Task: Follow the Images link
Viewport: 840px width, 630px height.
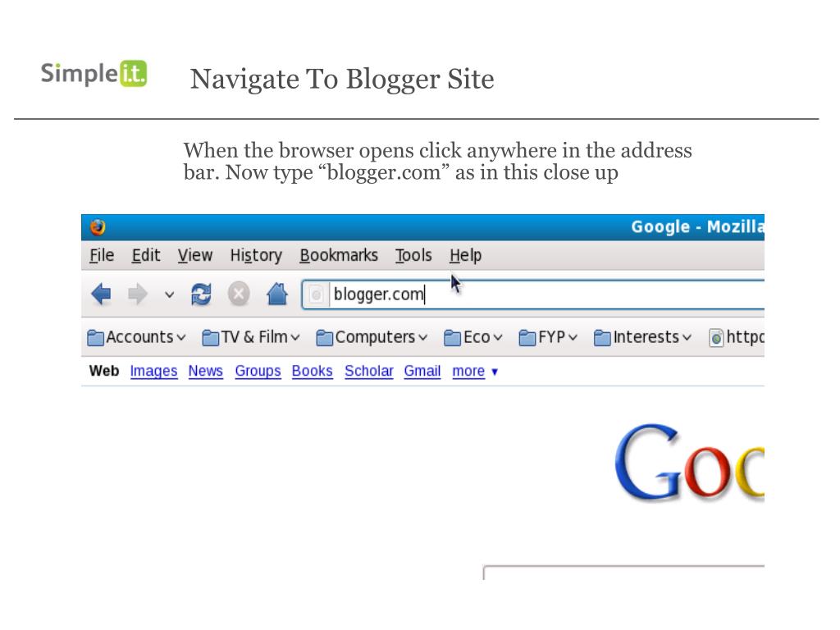Action: pyautogui.click(x=153, y=372)
